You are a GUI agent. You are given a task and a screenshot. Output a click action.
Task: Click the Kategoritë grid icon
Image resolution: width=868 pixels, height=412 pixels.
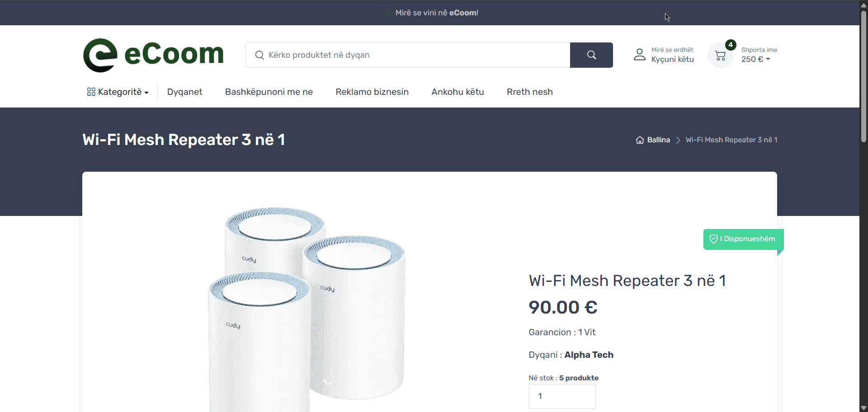(91, 92)
